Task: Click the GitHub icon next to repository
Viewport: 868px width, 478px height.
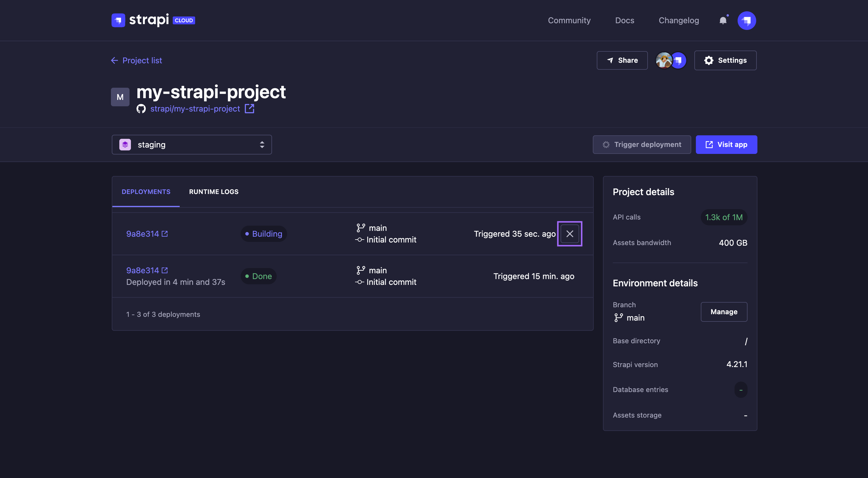Action: tap(141, 109)
